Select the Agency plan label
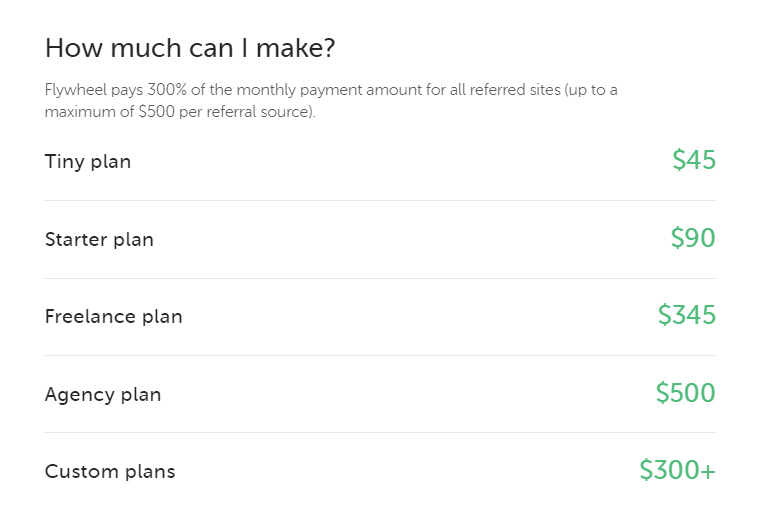This screenshot has width=765, height=516. pos(103,395)
